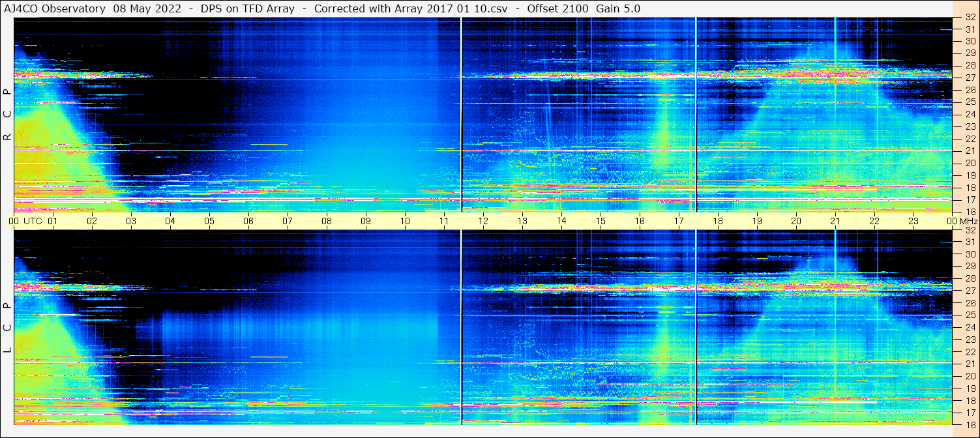
Task: Select the 14 hour tick label
Action: click(x=561, y=221)
